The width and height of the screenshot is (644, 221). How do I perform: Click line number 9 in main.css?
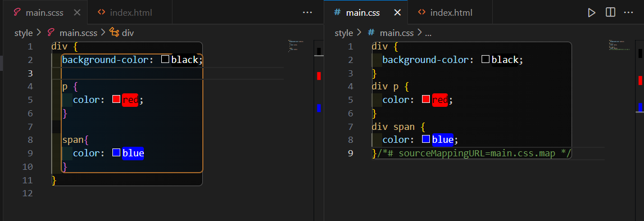pos(350,154)
